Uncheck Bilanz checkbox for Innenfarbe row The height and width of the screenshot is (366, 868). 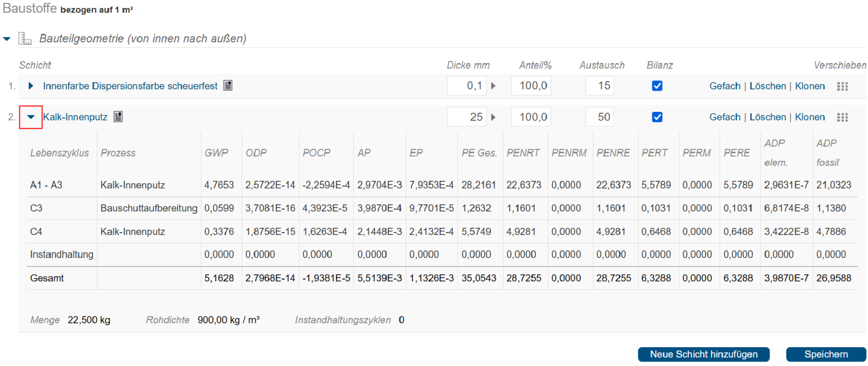click(657, 86)
